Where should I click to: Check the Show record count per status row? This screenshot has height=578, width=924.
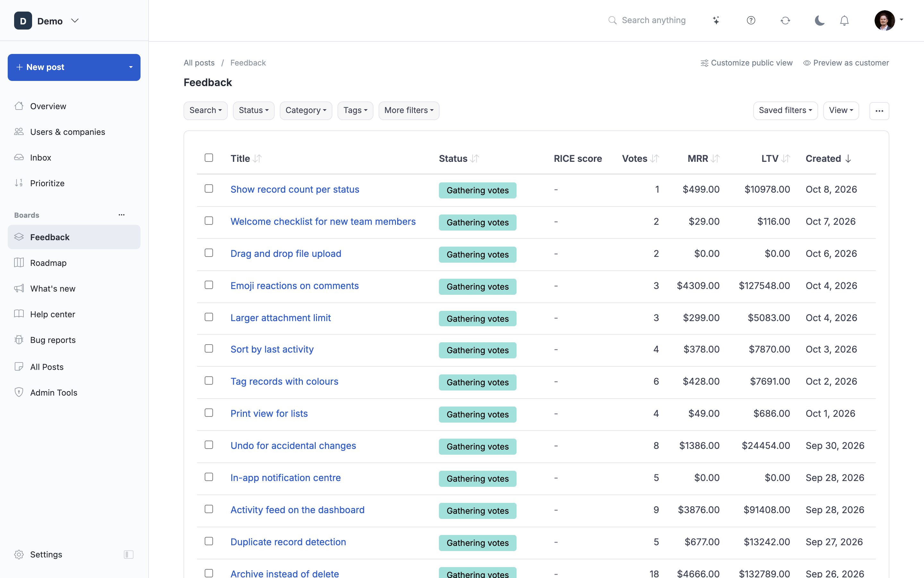pyautogui.click(x=209, y=188)
